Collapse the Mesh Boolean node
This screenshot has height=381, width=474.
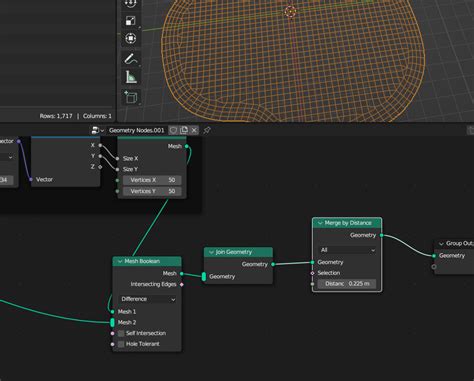120,261
